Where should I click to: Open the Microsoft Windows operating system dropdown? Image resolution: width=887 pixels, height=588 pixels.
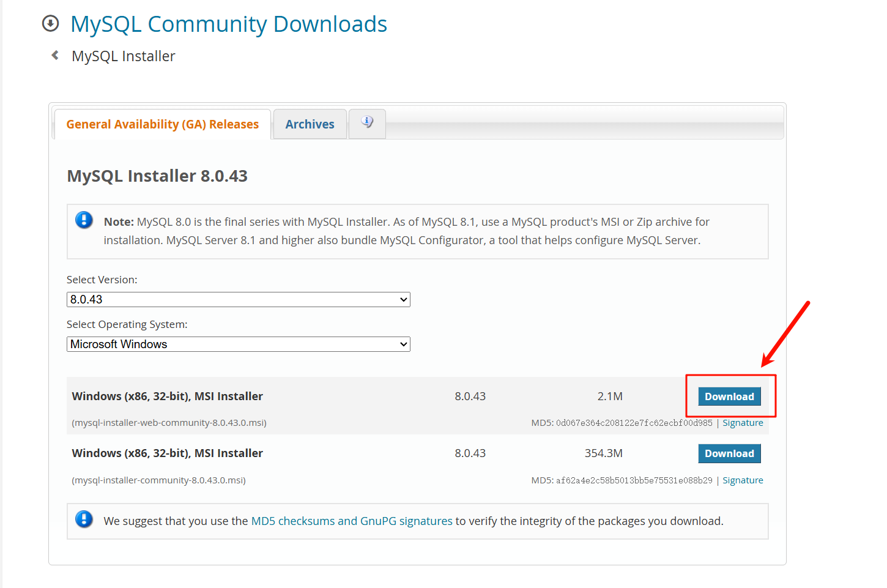tap(238, 344)
